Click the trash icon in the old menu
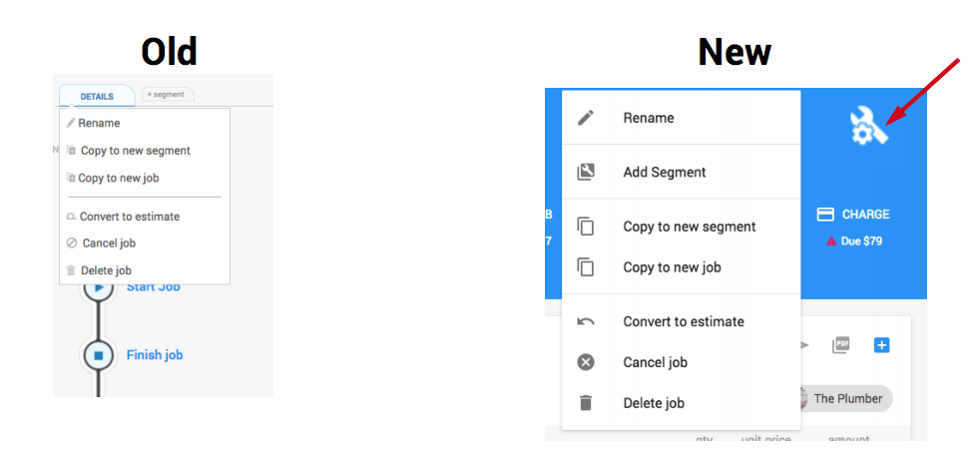Viewport: 980px width, 469px height. pyautogui.click(x=71, y=270)
